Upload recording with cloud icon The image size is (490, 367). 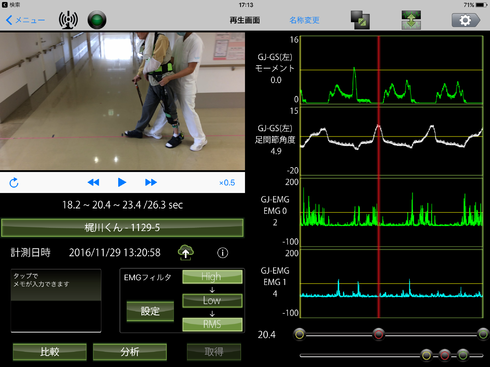(186, 253)
